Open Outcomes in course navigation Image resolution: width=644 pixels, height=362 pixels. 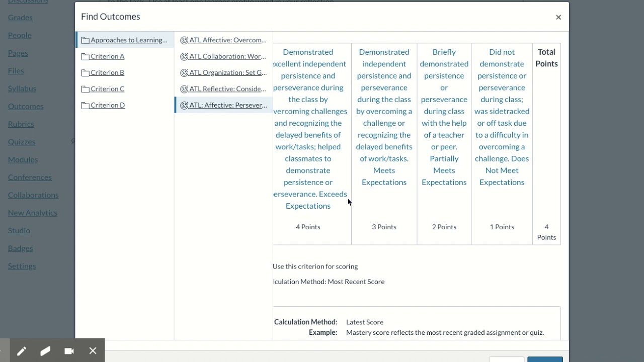click(26, 106)
